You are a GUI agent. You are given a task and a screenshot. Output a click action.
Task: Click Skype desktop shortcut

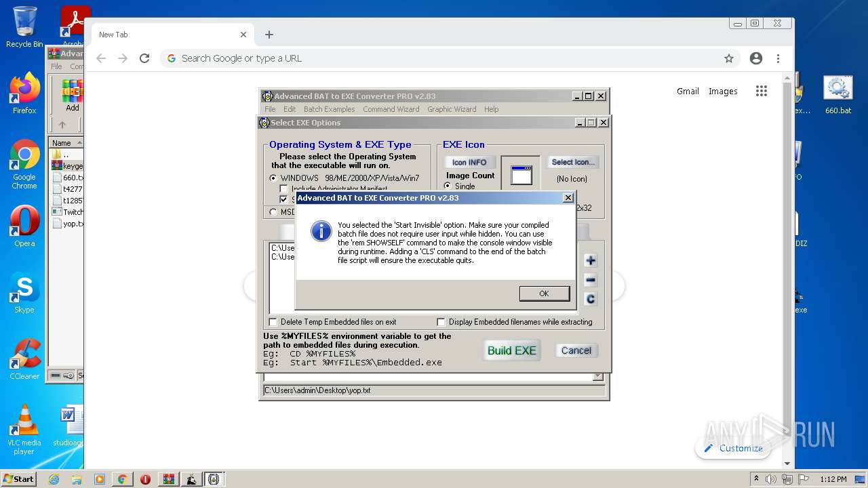[x=24, y=293]
